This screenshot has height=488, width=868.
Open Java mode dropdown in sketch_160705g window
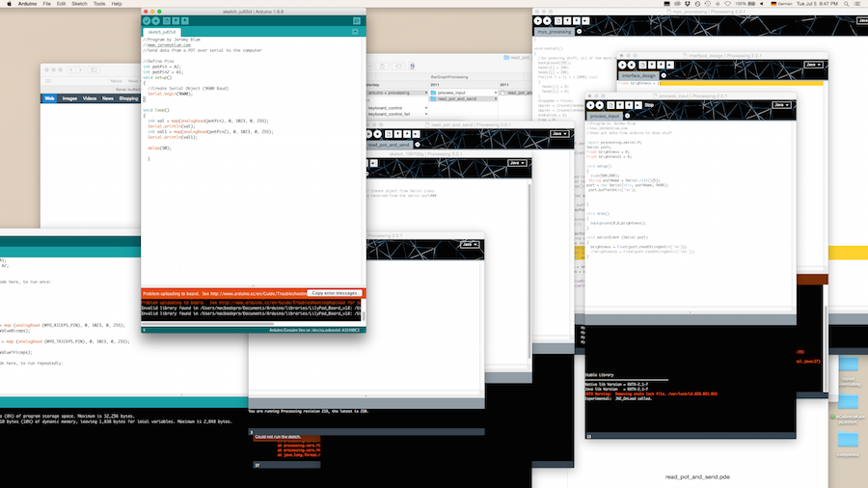tap(517, 163)
